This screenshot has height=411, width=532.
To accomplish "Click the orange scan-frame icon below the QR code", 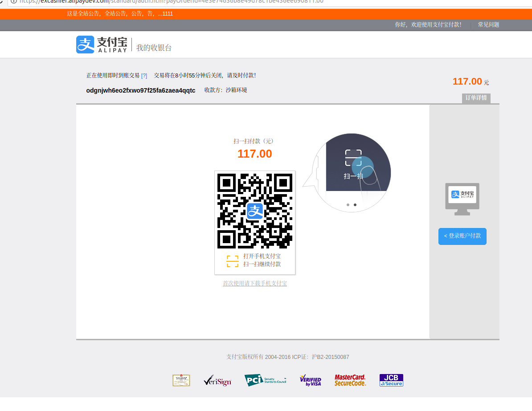I will point(233,261).
